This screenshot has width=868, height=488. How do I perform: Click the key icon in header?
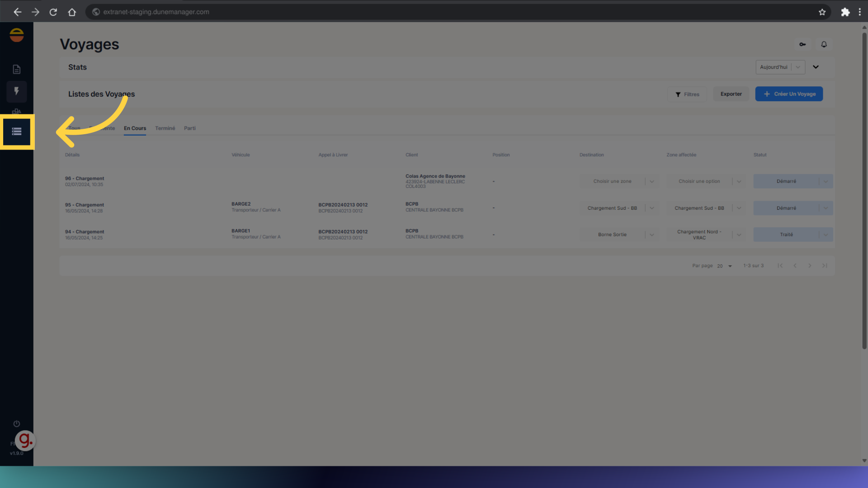pos(802,44)
